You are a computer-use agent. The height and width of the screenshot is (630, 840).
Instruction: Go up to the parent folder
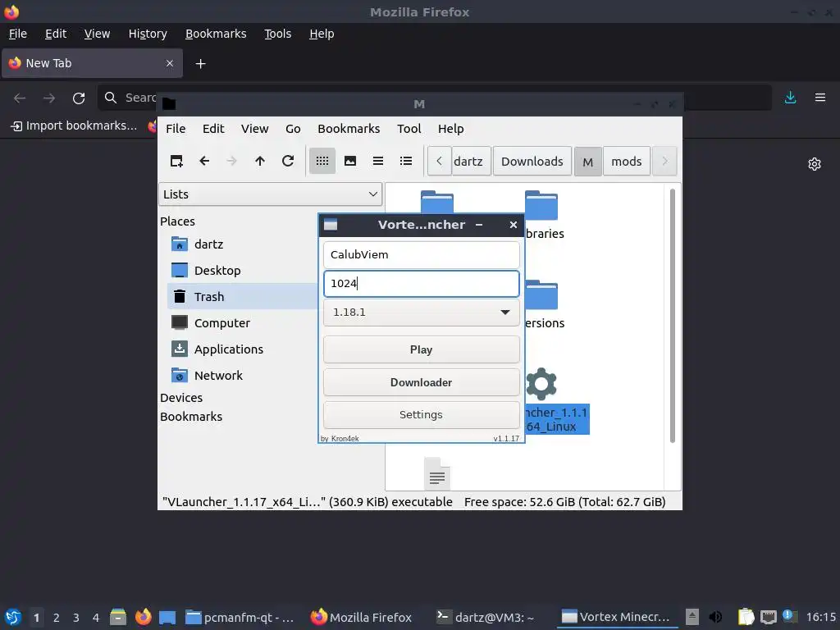[x=260, y=161]
